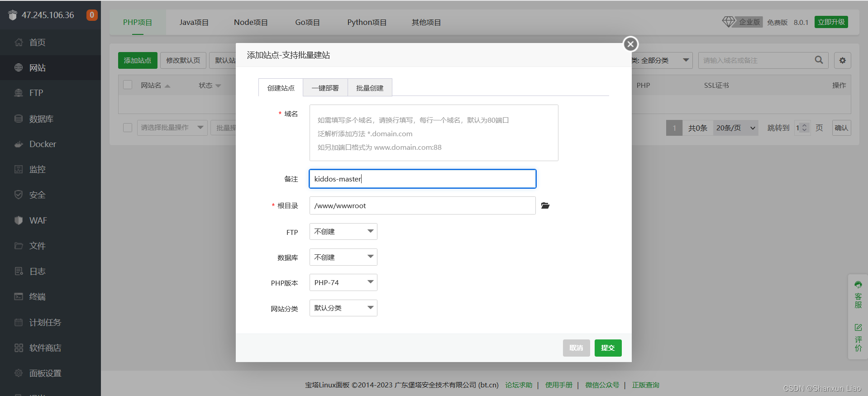Viewport: 868px width, 396px height.
Task: Expand the 数据库 不创建 dropdown
Action: pyautogui.click(x=343, y=257)
